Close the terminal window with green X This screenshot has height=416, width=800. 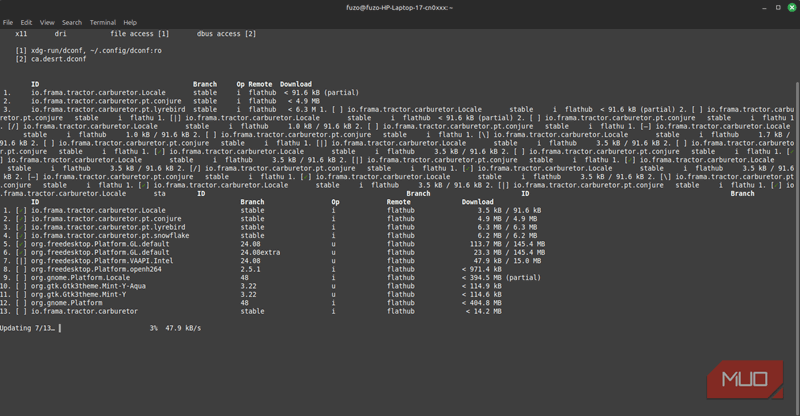(x=792, y=8)
